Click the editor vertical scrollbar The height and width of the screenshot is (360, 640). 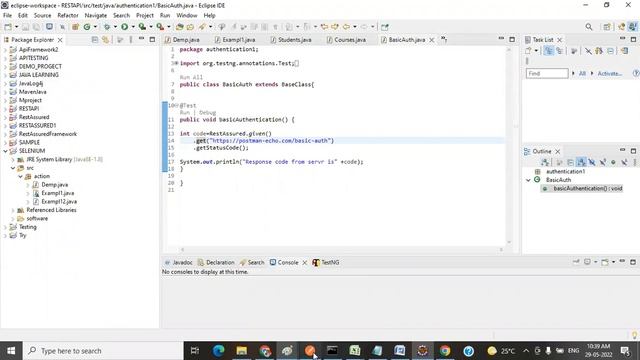(x=509, y=145)
